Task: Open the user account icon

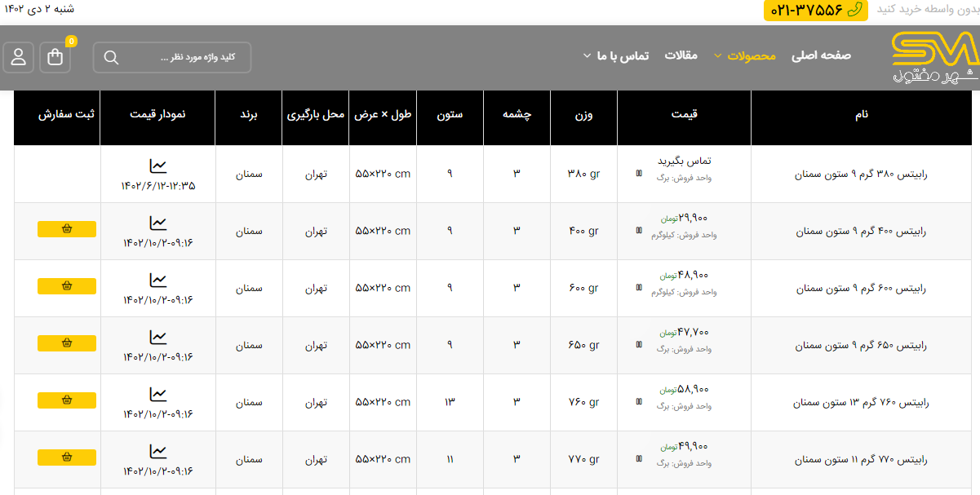Action: point(18,57)
